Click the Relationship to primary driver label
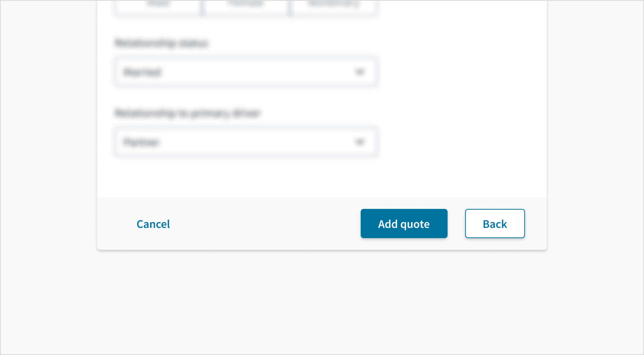This screenshot has width=644, height=355. [x=187, y=113]
